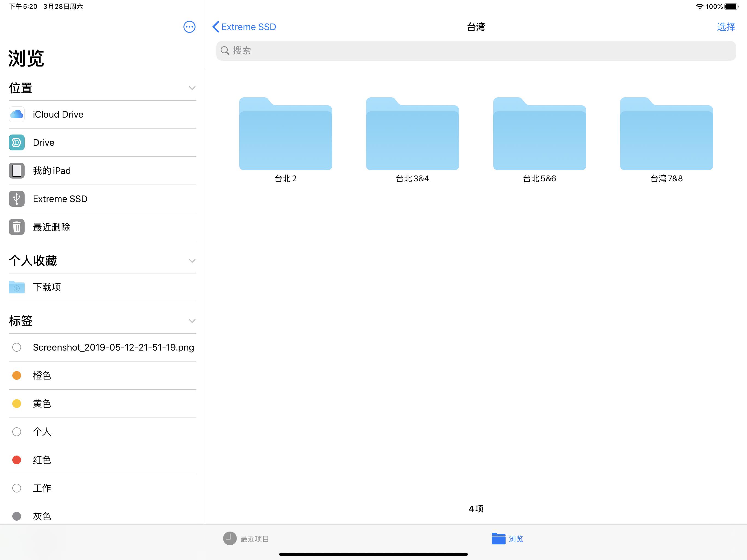Open the 最近删除 trash location
This screenshot has height=560, width=747.
click(x=51, y=227)
